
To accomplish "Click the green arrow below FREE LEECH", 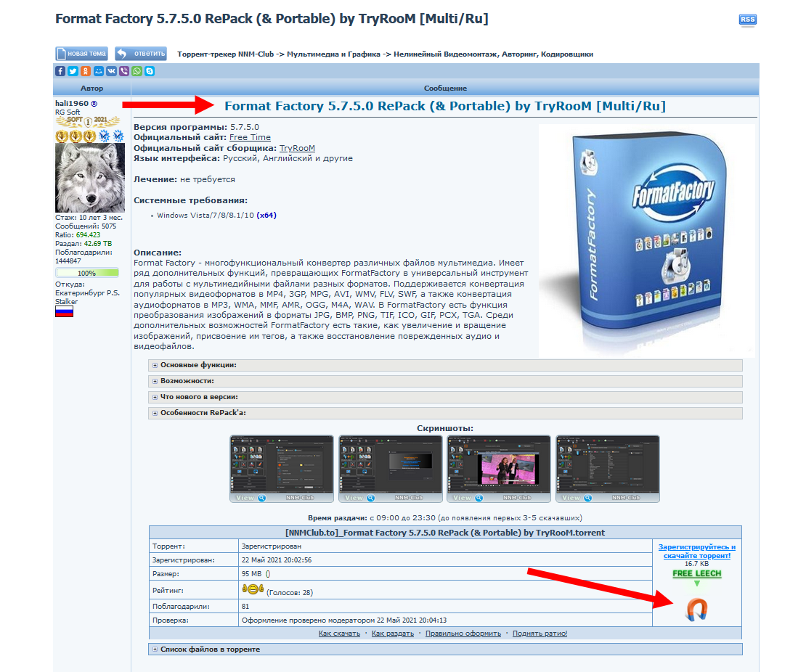I will click(697, 583).
